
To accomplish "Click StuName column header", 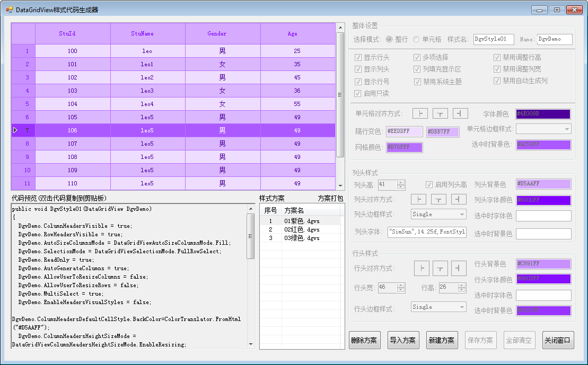I will (148, 34).
